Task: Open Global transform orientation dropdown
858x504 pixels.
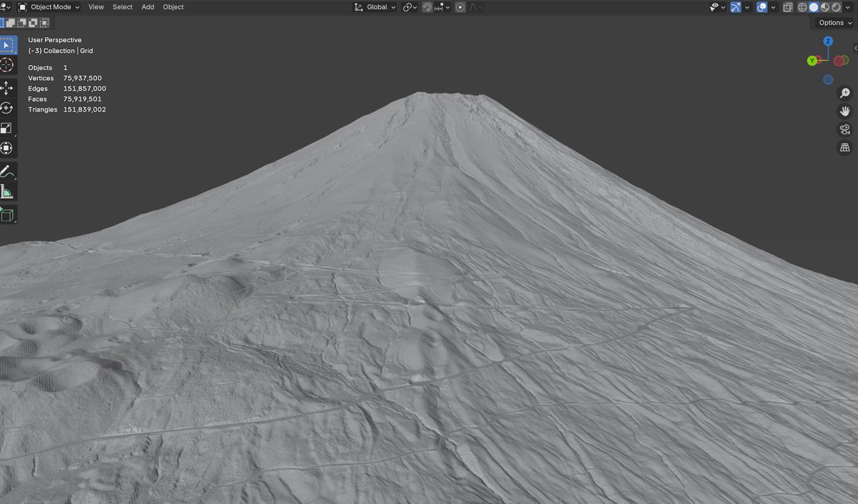Action: point(375,7)
